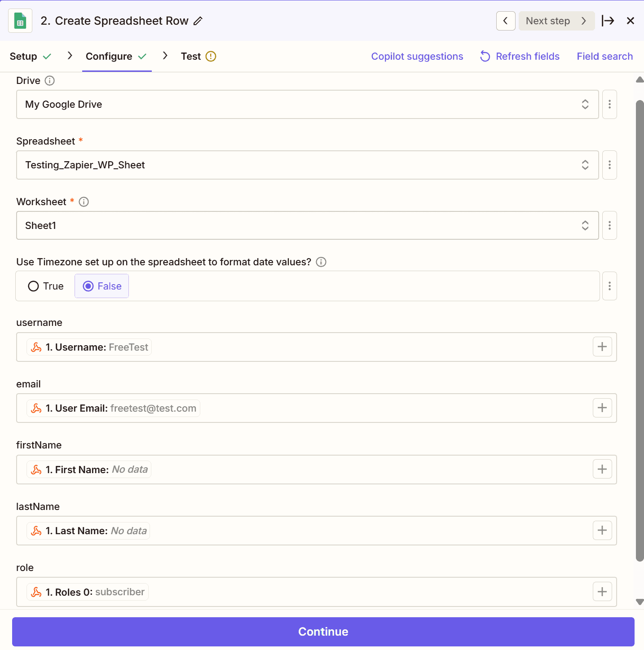This screenshot has height=650, width=644.
Task: Open three-dot menu for Spreadsheet field
Action: click(x=609, y=165)
